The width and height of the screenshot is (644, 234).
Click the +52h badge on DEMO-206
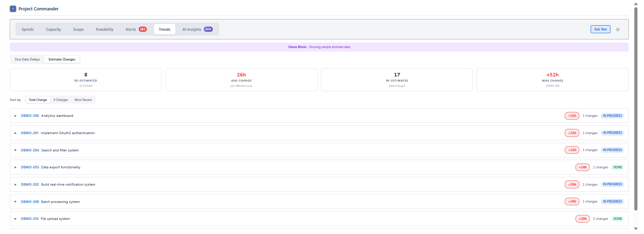click(x=572, y=116)
